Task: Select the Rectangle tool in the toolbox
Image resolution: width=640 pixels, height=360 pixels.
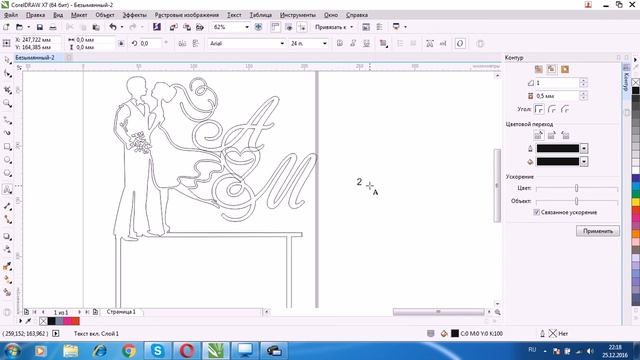Action: (7, 147)
